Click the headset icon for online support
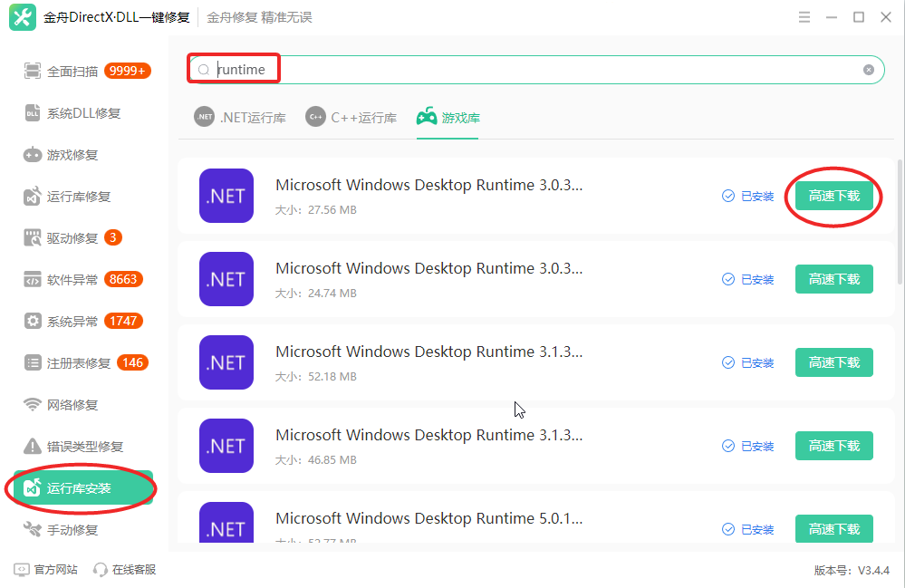The height and width of the screenshot is (588, 905). 101,570
